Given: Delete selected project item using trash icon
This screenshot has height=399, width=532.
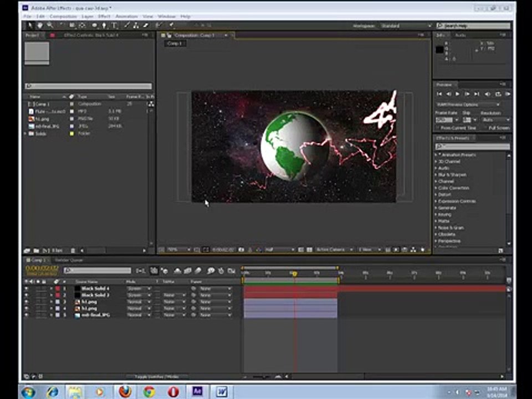Looking at the screenshot, I should (73, 250).
